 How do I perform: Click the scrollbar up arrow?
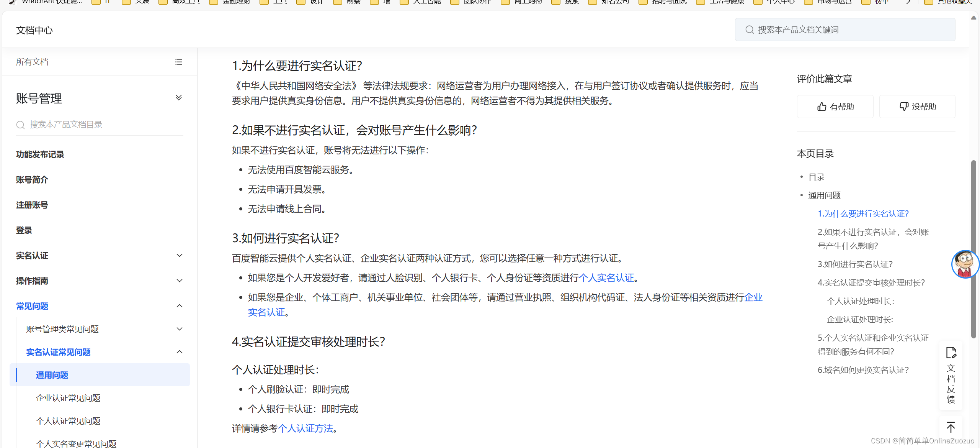(x=974, y=18)
